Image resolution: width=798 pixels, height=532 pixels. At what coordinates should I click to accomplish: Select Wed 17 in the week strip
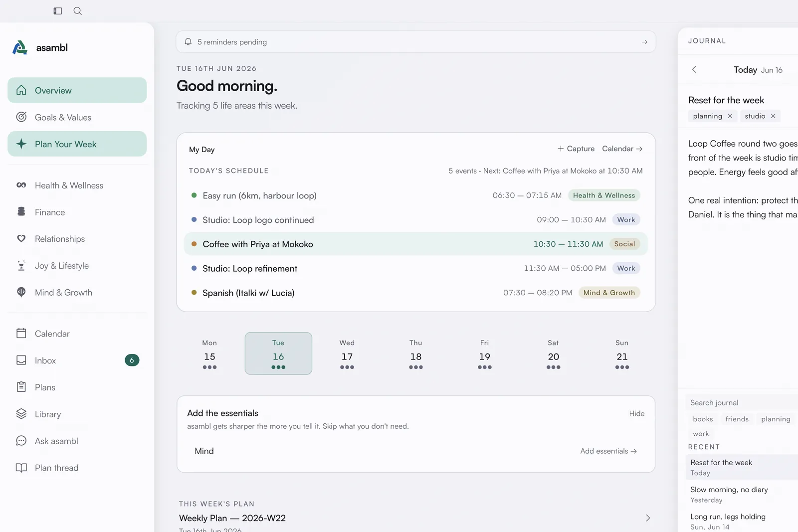[347, 354]
